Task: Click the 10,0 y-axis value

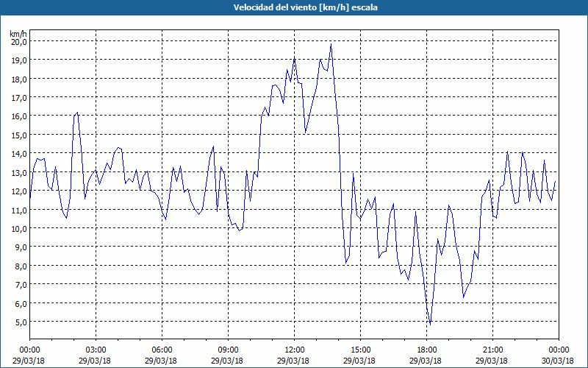Action: tap(19, 229)
